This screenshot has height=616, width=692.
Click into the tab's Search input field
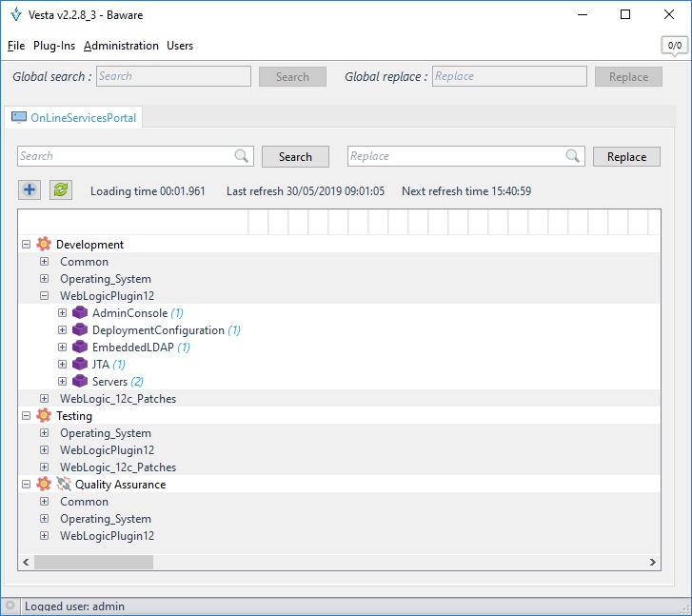[x=124, y=156]
